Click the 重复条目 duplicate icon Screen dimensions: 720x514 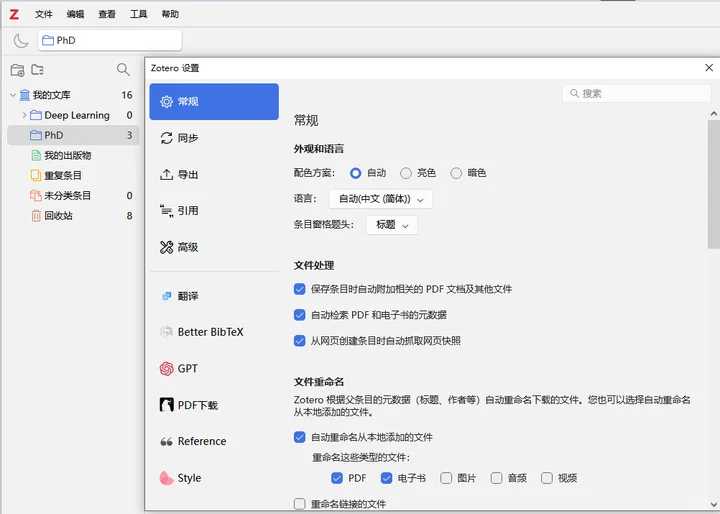[36, 175]
